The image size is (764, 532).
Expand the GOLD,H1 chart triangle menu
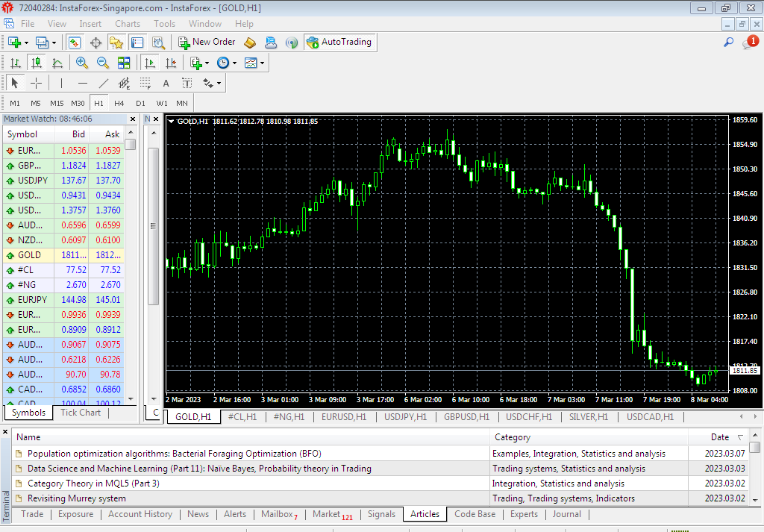tap(171, 122)
